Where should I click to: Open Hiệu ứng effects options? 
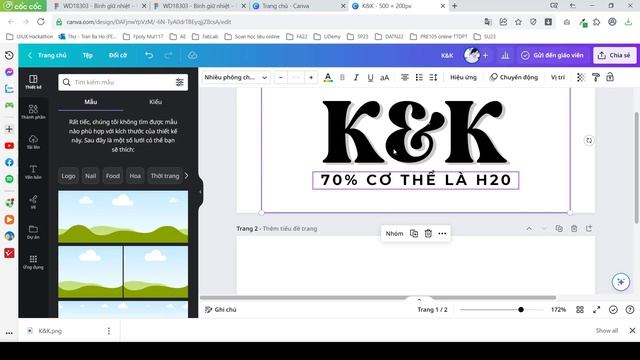click(x=463, y=77)
